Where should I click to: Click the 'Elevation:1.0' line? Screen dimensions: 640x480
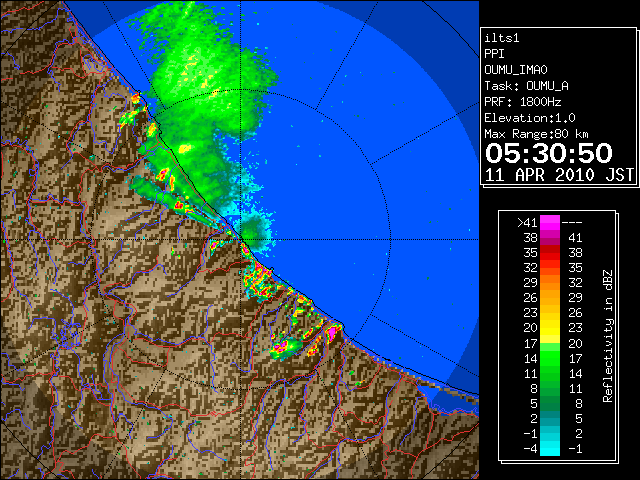pyautogui.click(x=530, y=118)
